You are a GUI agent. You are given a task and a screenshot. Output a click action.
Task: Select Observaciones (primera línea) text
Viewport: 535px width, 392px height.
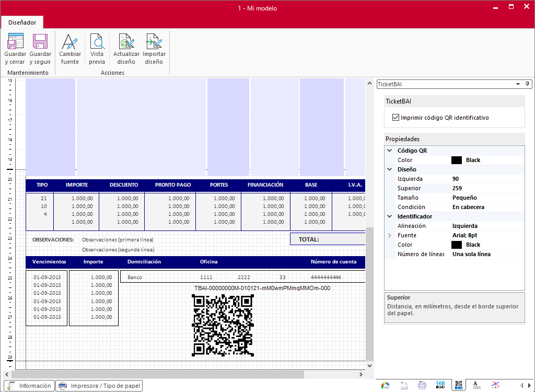click(118, 240)
